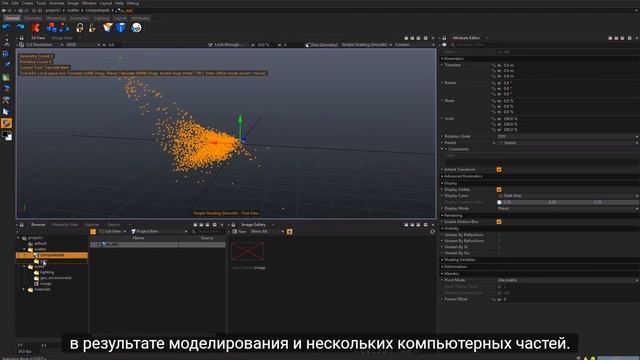The width and height of the screenshot is (640, 360).
Task: Click the lock icon beside Attribute Editor tab
Action: [x=444, y=38]
